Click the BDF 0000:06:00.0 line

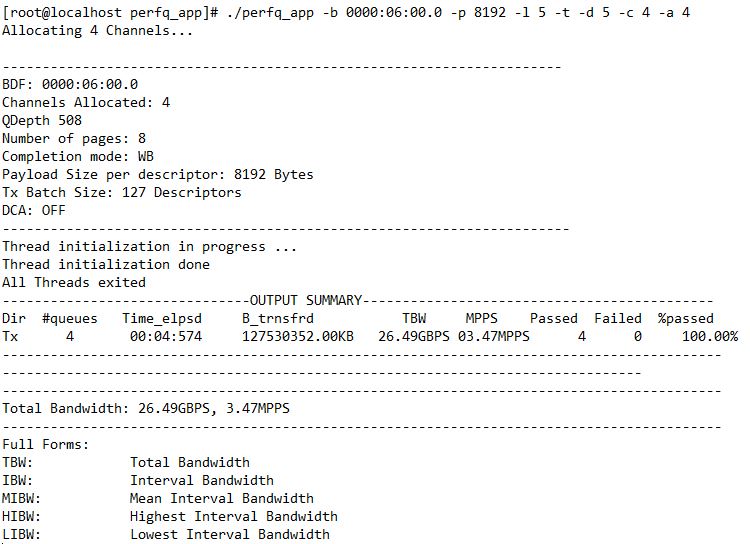pyautogui.click(x=70, y=84)
